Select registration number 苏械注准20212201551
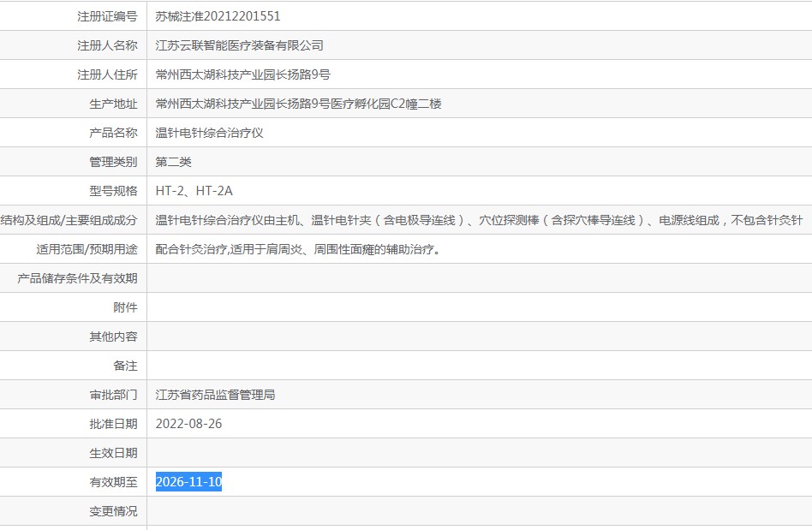Screen dimensions: 812x530 [x=218, y=16]
